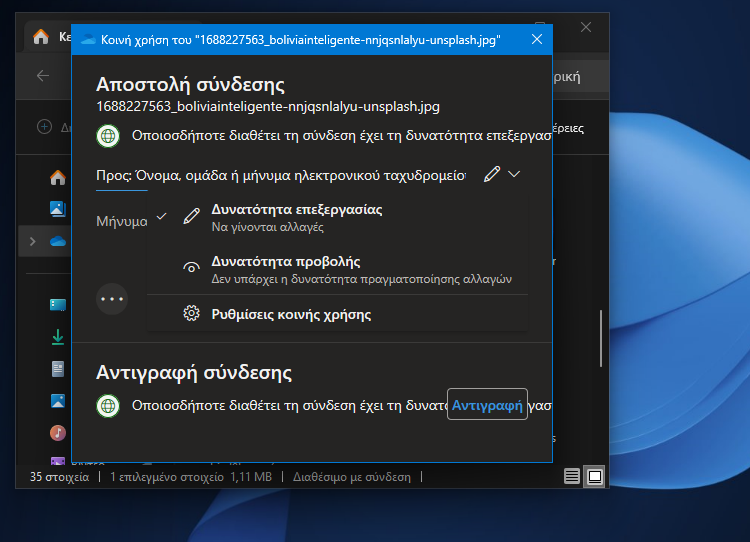Open Home tab icon in File Explorer
This screenshot has width=750, height=542.
[41, 36]
